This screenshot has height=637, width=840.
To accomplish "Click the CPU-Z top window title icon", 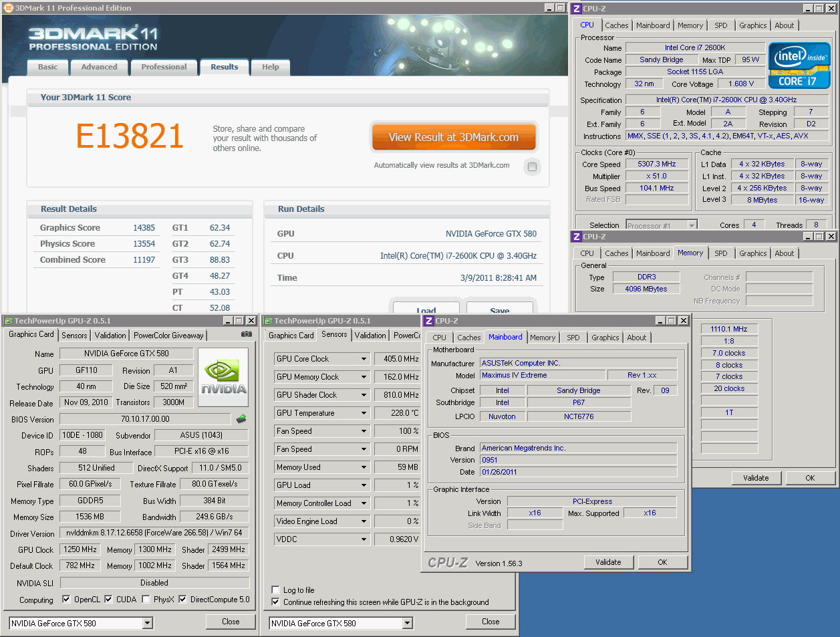I will (x=576, y=8).
